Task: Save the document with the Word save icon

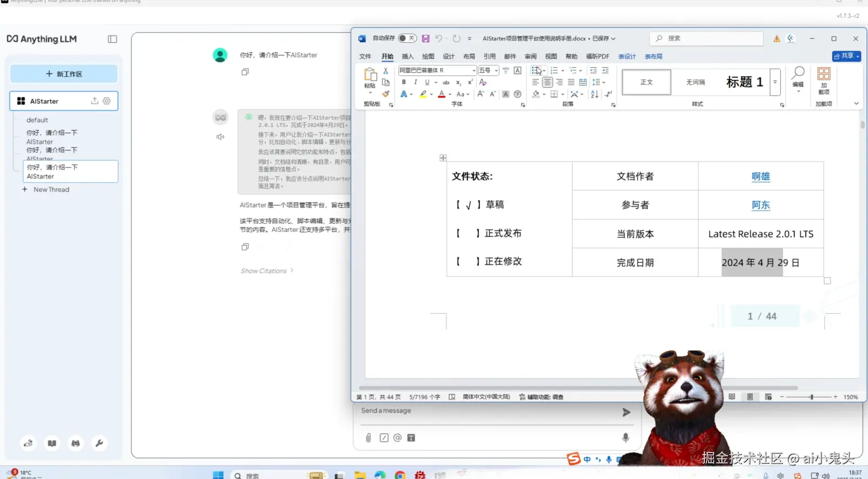Action: pos(425,38)
